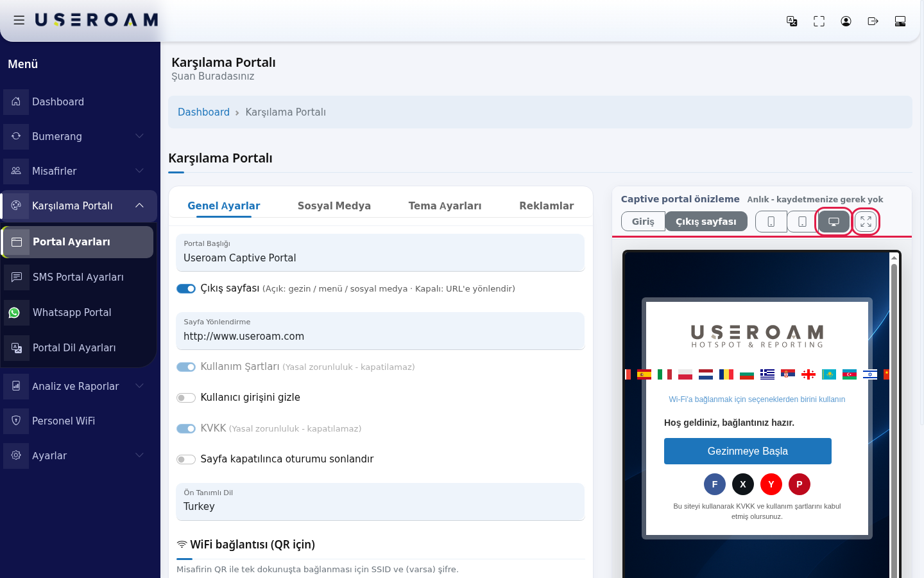Enable Sayfa kapatılınca oturumu sonlandır toggle
Image resolution: width=924 pixels, height=578 pixels.
point(186,459)
